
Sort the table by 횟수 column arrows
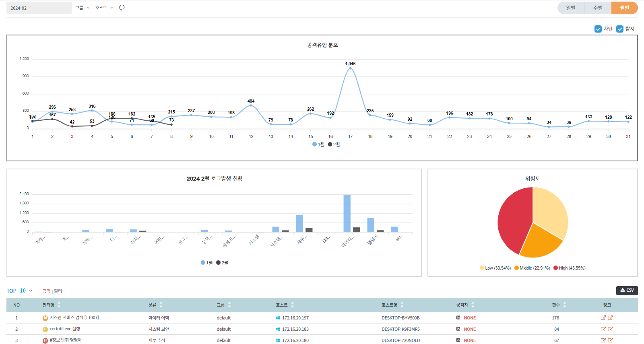tap(564, 305)
